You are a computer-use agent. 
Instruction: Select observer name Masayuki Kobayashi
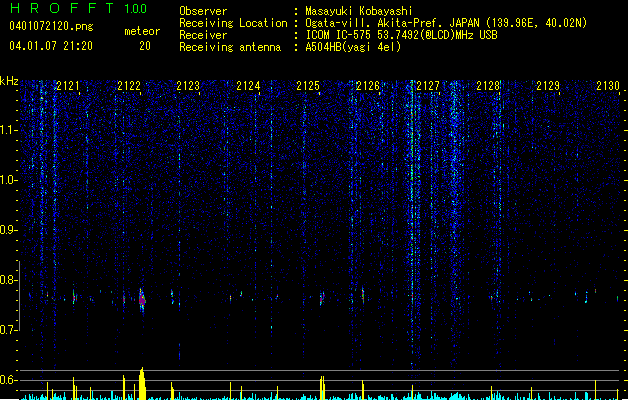[x=359, y=11]
